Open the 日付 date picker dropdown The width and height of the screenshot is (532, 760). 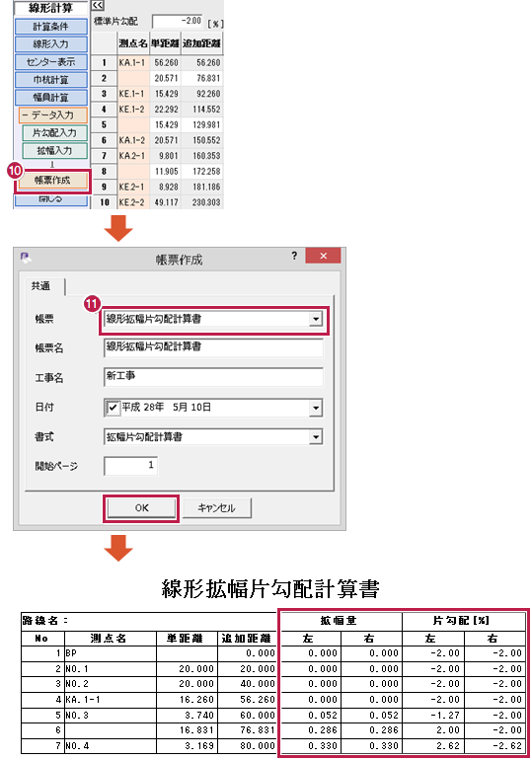316,408
